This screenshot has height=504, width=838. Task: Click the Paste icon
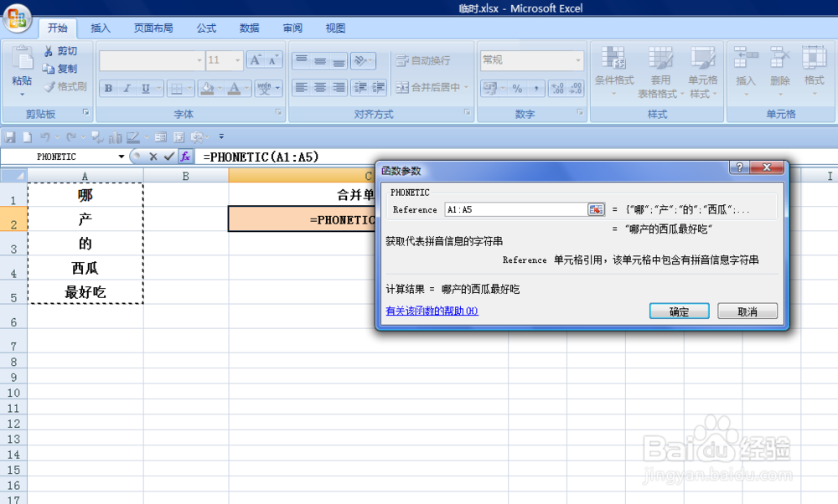click(22, 59)
